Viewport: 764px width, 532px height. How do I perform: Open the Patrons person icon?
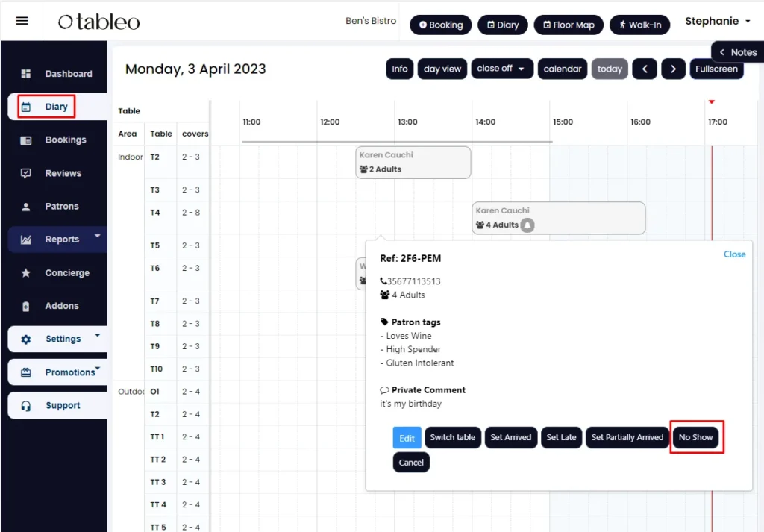tap(26, 207)
